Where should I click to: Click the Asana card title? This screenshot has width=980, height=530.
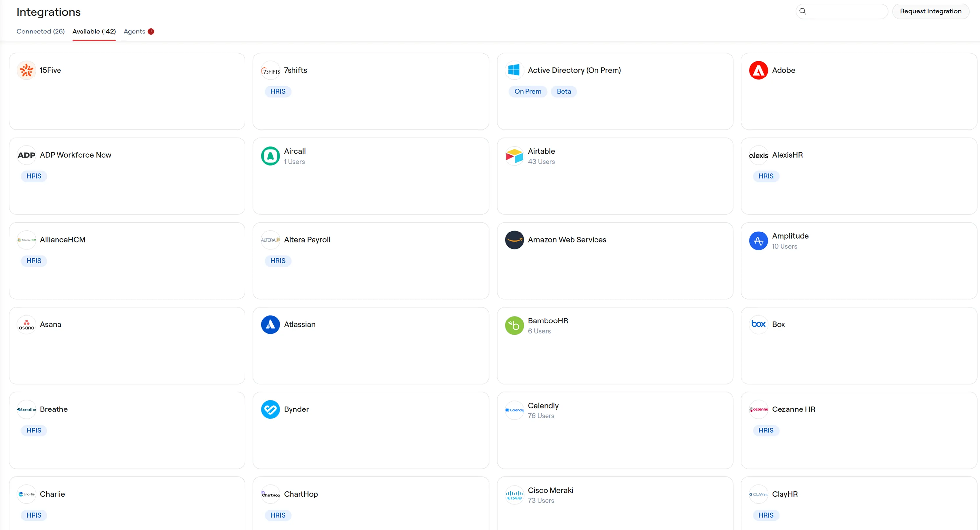(x=51, y=325)
